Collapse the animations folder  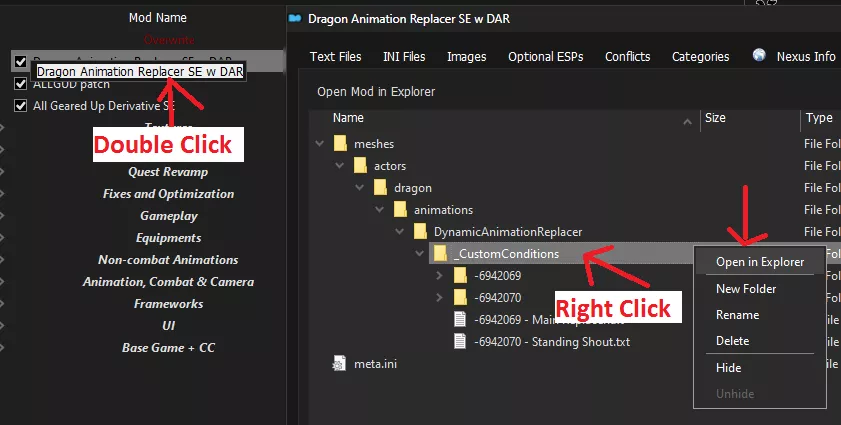tap(380, 210)
